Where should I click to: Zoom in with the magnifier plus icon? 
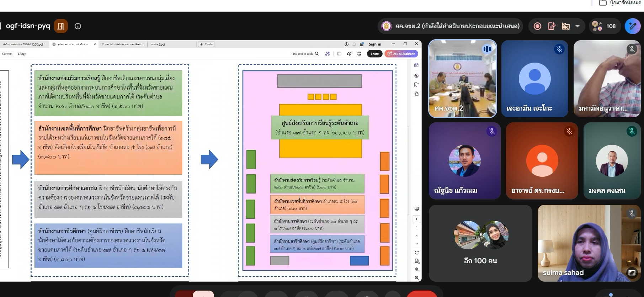pos(417,270)
